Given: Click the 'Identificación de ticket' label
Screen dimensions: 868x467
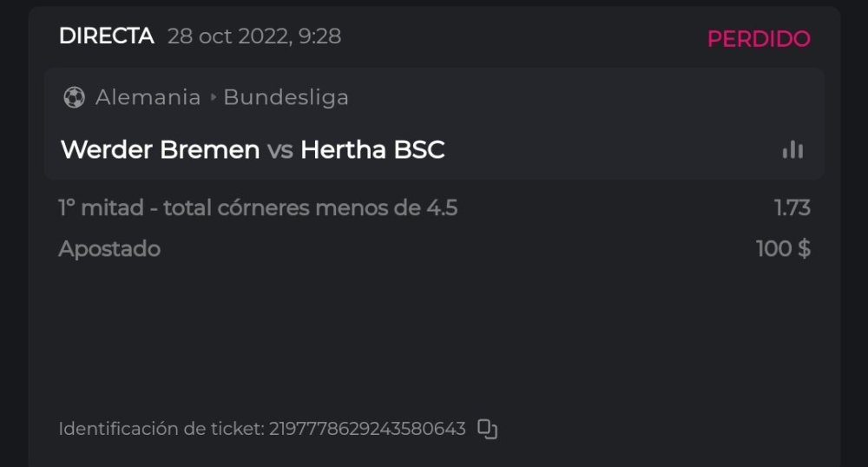Looking at the screenshot, I should (161, 429).
